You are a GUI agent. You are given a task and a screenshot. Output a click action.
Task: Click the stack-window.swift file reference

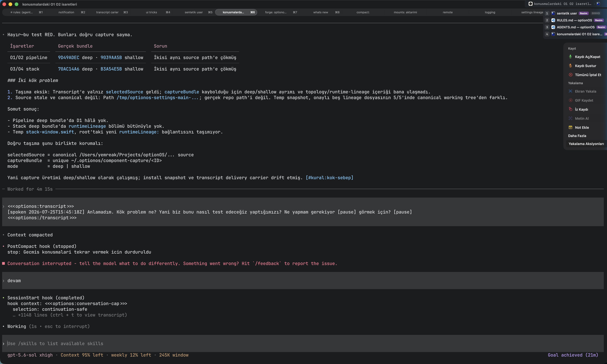(x=50, y=132)
